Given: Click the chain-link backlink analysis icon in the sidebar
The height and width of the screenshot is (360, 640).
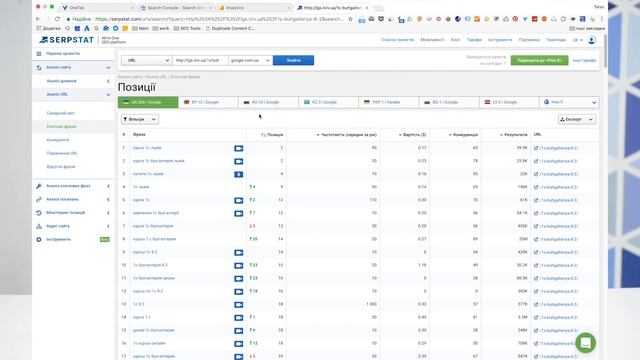Looking at the screenshot, I should [x=39, y=200].
